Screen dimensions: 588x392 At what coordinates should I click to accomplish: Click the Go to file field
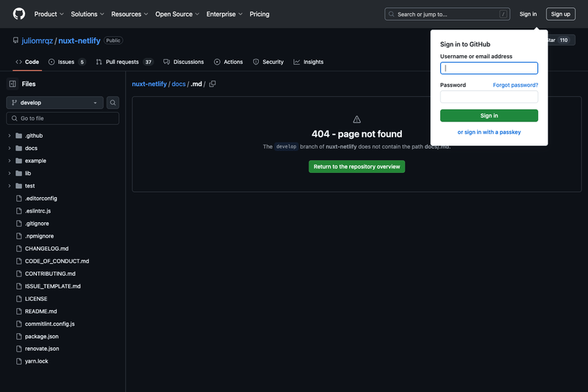click(x=62, y=118)
